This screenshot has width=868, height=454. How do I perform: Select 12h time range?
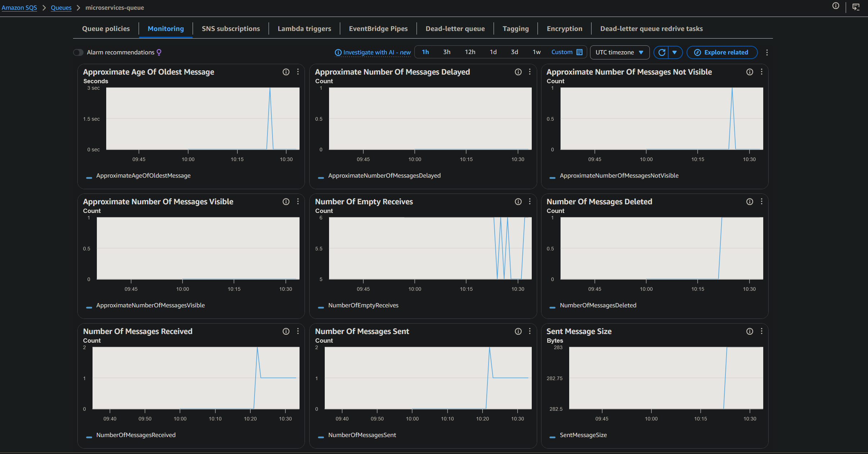(470, 52)
